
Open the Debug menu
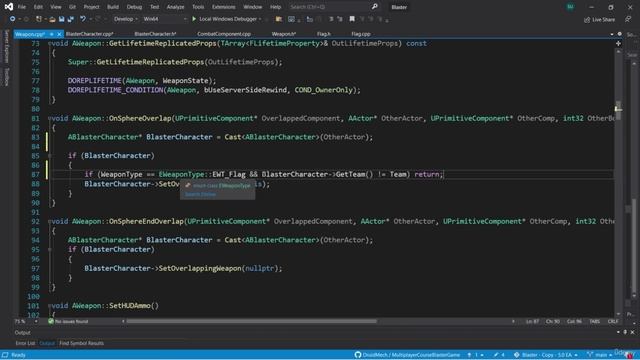point(134,7)
